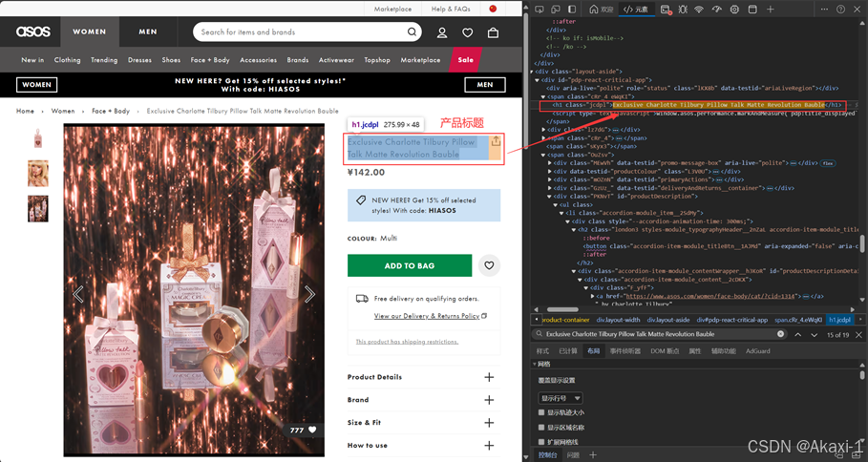Screen dimensions: 868x462
Task: Close the DevTools search bar
Action: coord(858,334)
